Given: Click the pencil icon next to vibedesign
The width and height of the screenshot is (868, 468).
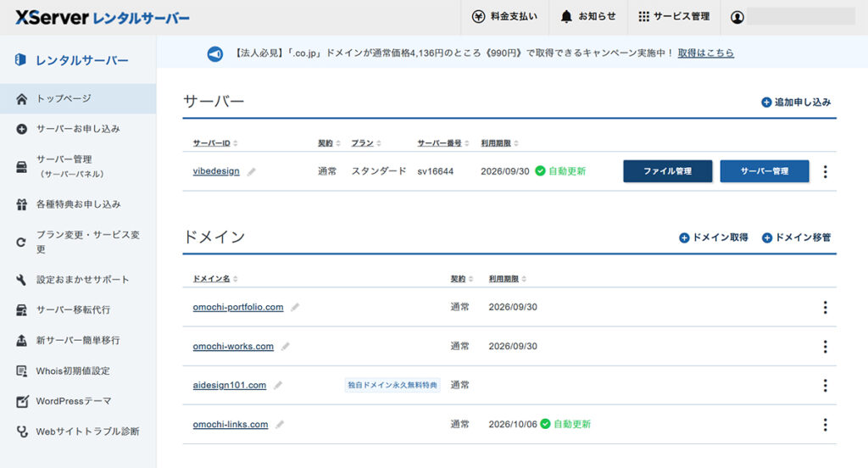Looking at the screenshot, I should coord(252,171).
